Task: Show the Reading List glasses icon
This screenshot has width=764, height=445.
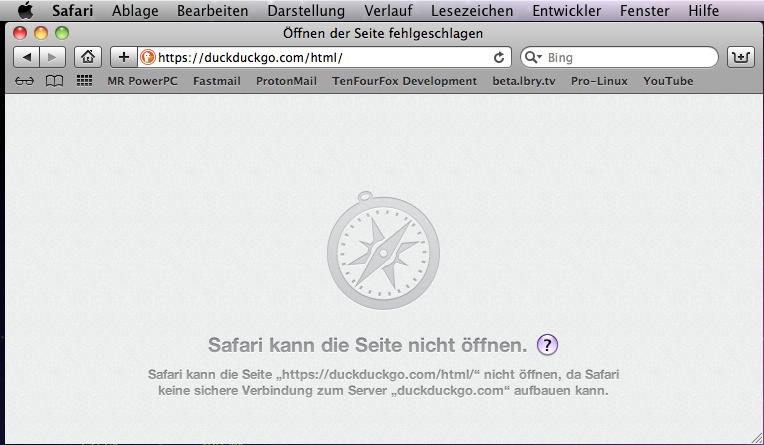Action: (24, 81)
